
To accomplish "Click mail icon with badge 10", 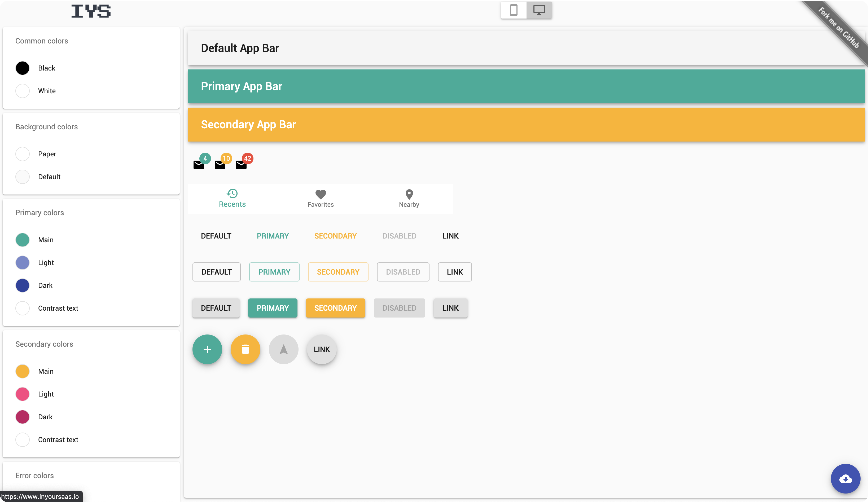I will tap(220, 165).
